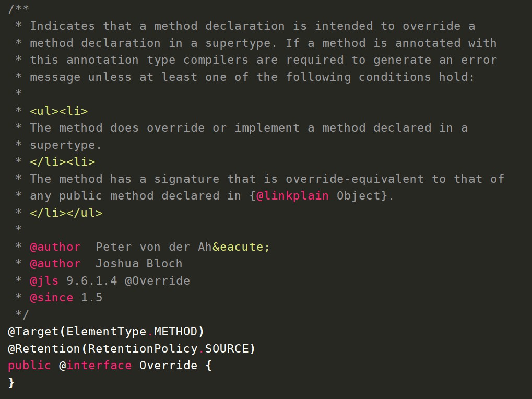Click the @linkplain tag in the comment
The height and width of the screenshot is (399, 532).
click(x=292, y=196)
